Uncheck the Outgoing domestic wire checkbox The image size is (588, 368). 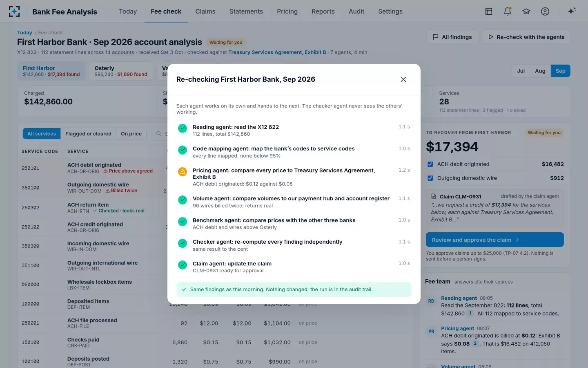click(x=430, y=178)
